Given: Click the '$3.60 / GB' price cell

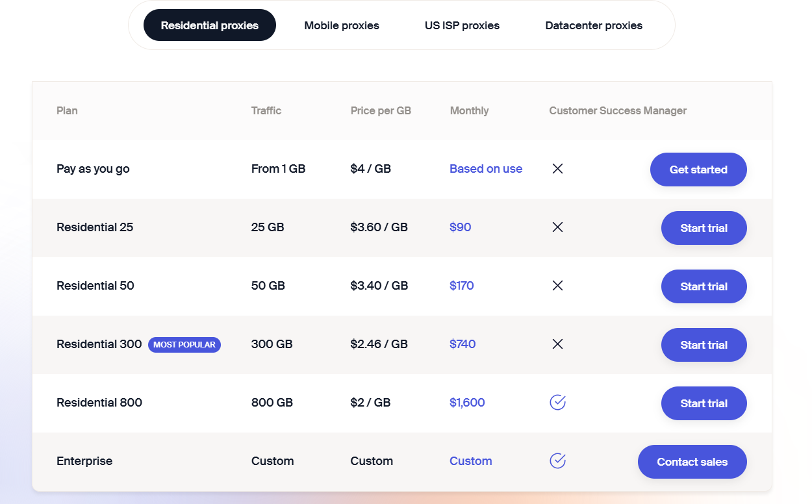Looking at the screenshot, I should tap(379, 227).
